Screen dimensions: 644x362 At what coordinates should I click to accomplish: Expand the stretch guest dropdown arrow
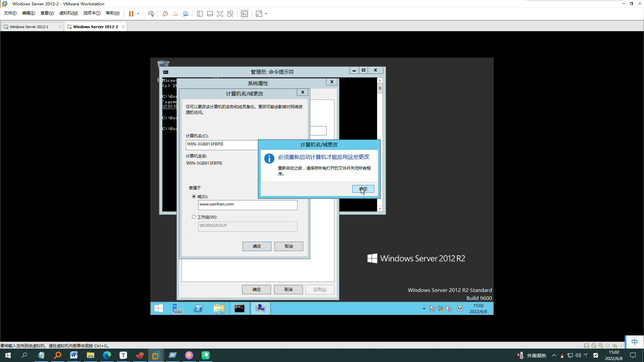(x=266, y=14)
